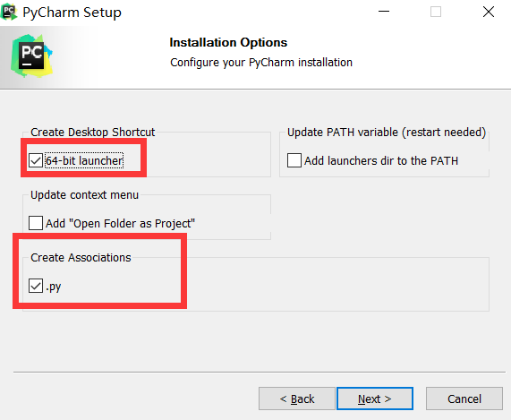Image resolution: width=511 pixels, height=420 pixels.
Task: Uncheck the 64-bit launcher checkbox
Action: coord(36,160)
